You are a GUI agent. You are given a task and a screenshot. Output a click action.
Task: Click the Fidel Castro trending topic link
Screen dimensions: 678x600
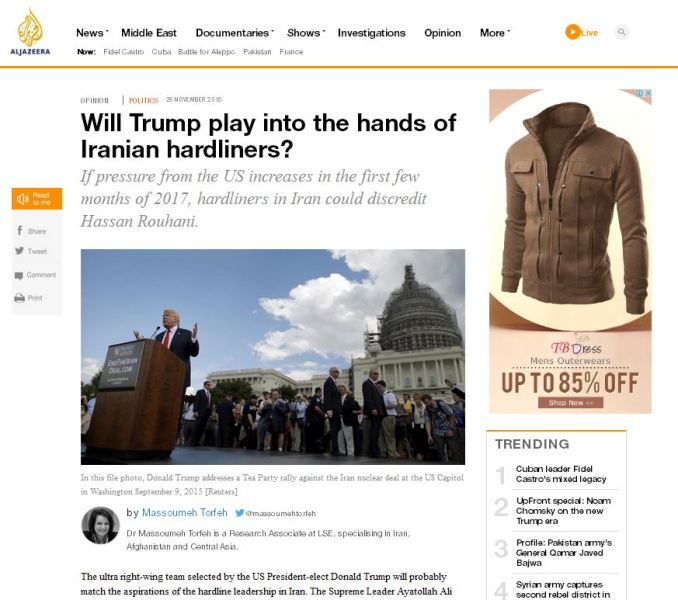coord(124,52)
